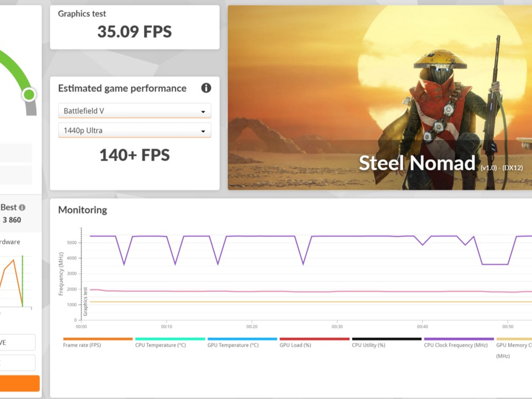Click the 00:40 time label on chart
Viewport: 532px width, 399px height.
[x=422, y=327]
